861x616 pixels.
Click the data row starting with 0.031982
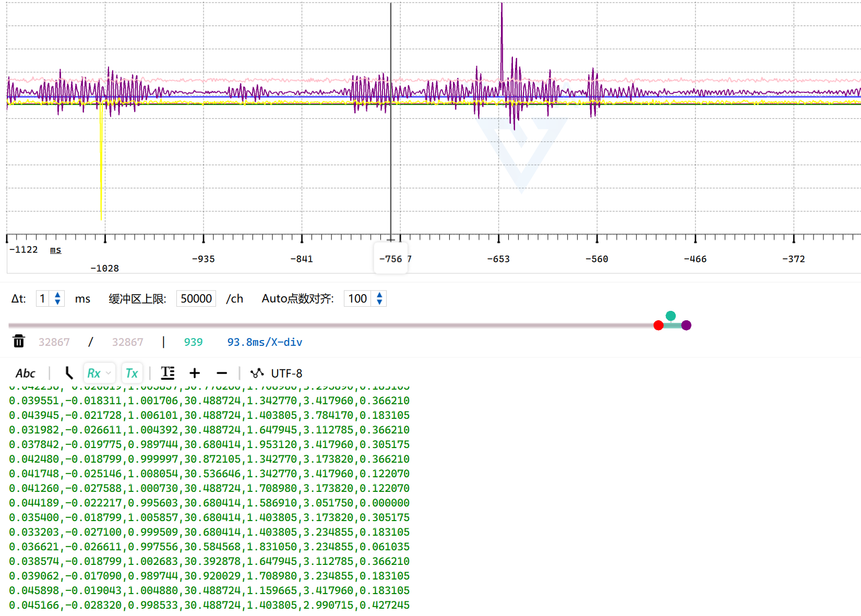209,430
